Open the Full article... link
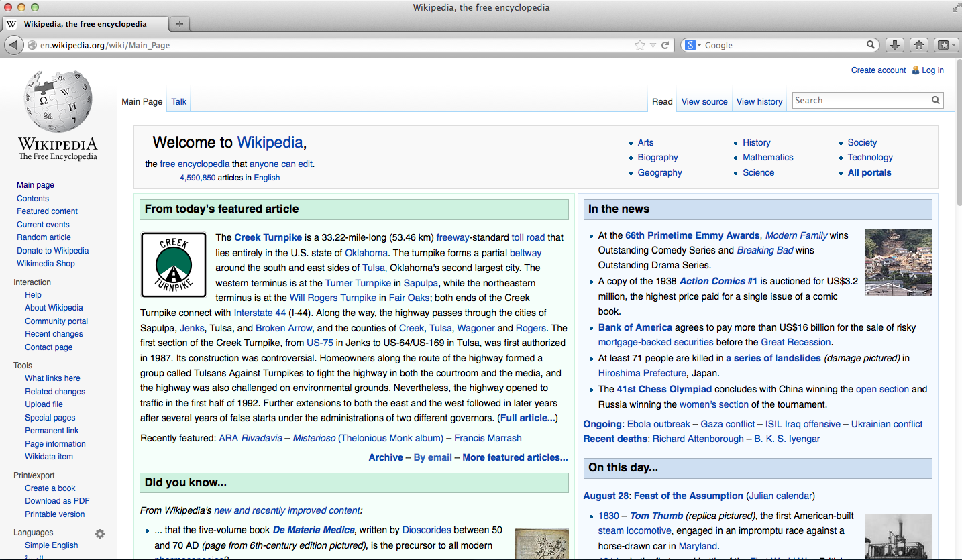 point(527,418)
